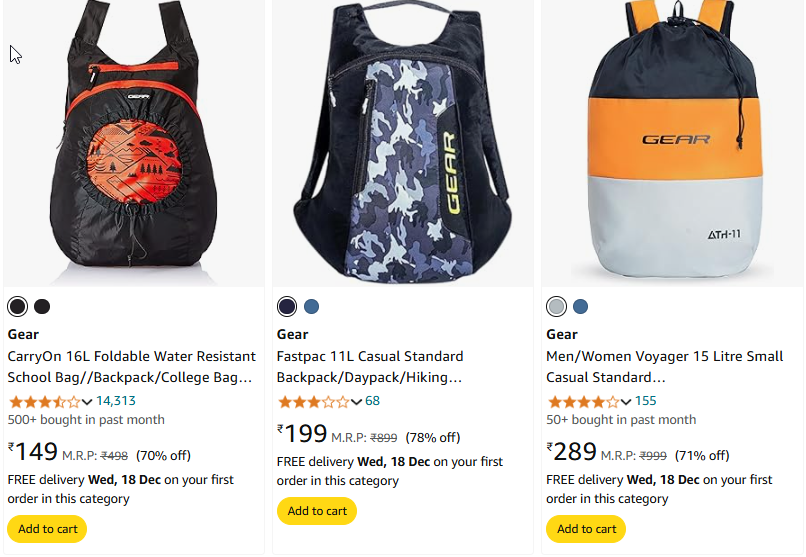
Task: Open orange and grey Gear backpack image
Action: click(672, 143)
